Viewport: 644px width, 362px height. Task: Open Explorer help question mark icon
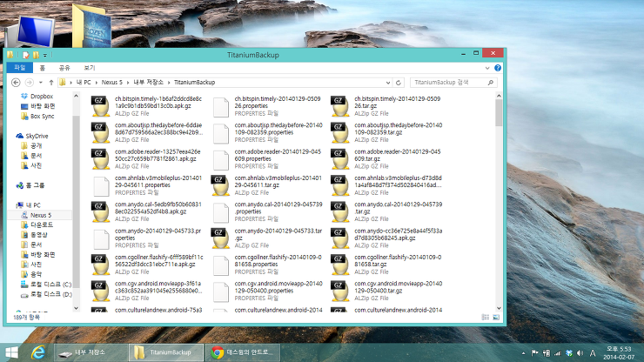pyautogui.click(x=498, y=68)
